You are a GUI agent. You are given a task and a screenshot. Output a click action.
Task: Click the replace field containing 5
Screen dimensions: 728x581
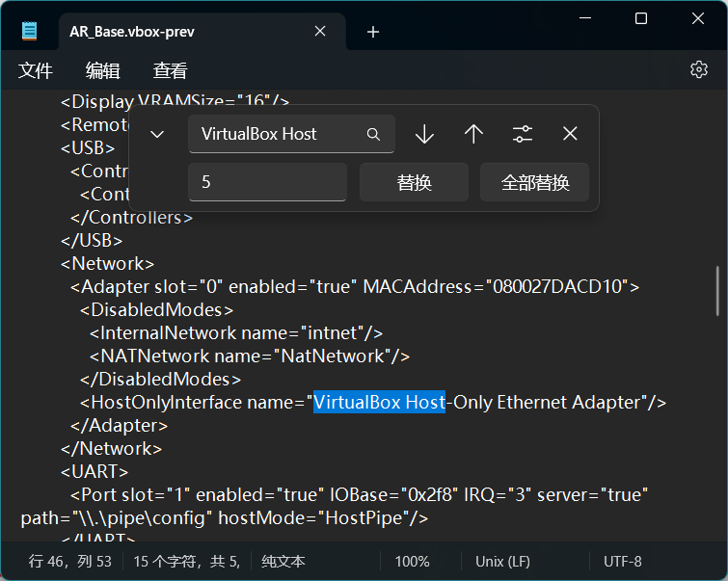pos(267,182)
